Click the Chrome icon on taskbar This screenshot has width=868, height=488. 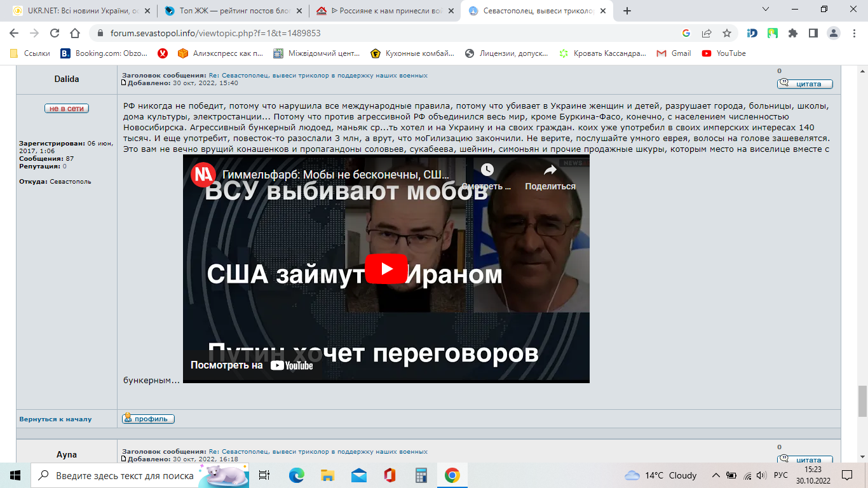point(452,475)
